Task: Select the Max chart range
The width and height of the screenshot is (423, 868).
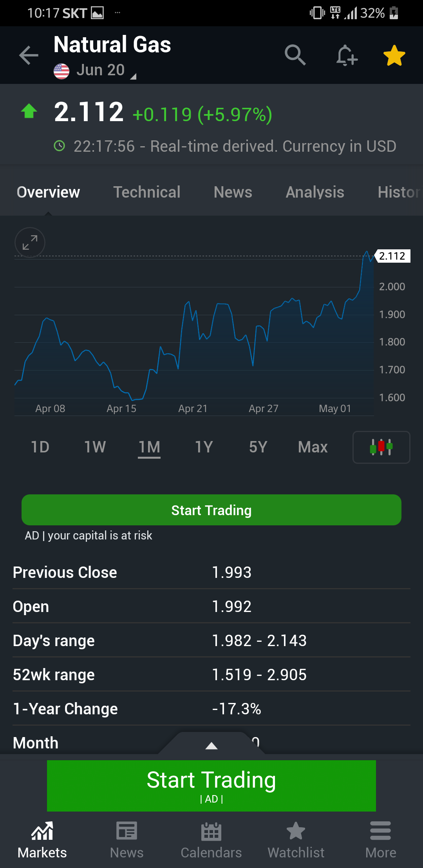Action: [313, 447]
